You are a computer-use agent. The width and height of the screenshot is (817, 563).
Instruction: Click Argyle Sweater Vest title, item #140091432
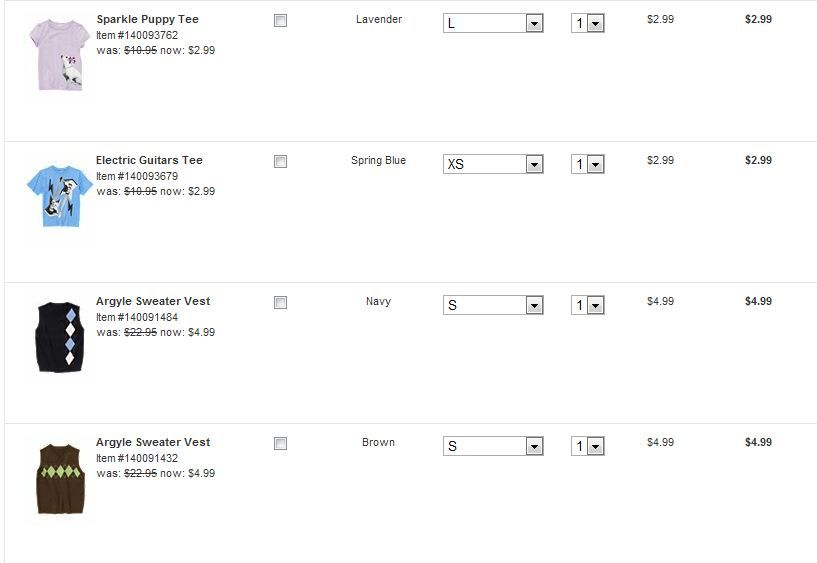click(x=153, y=442)
